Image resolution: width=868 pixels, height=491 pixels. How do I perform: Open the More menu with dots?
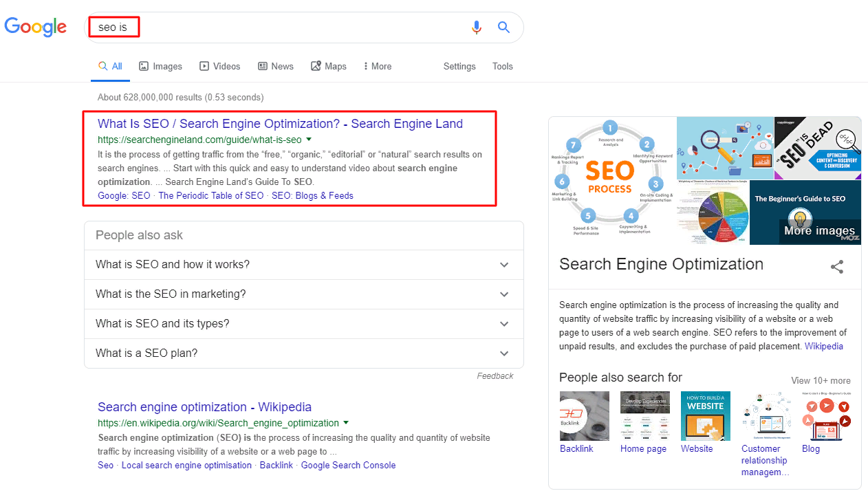tap(378, 67)
